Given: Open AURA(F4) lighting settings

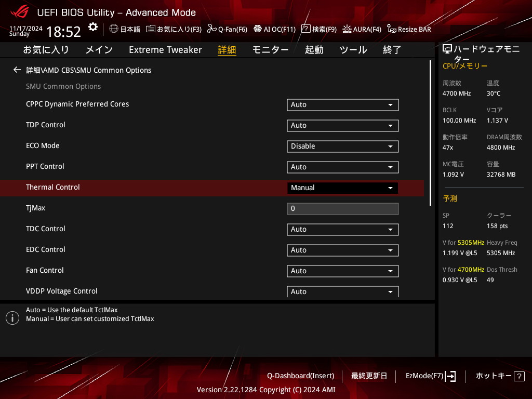Looking at the screenshot, I should click(x=362, y=29).
